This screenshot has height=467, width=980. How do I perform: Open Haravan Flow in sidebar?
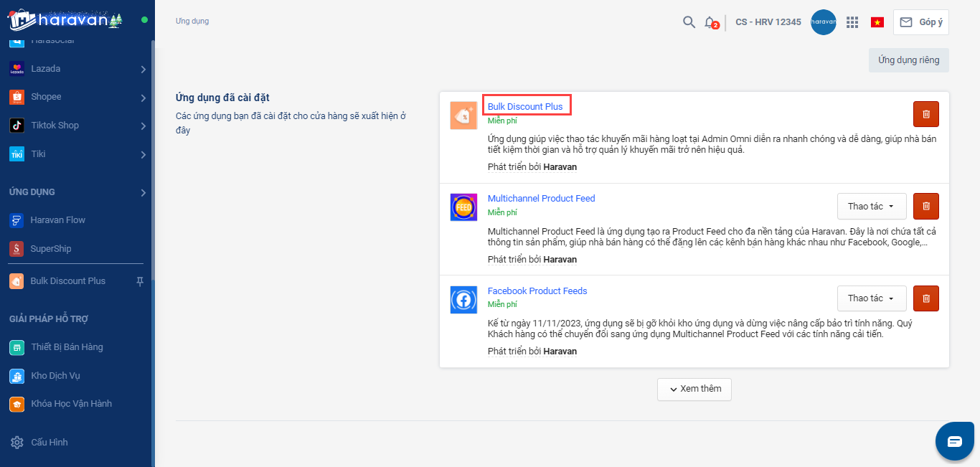click(x=57, y=220)
